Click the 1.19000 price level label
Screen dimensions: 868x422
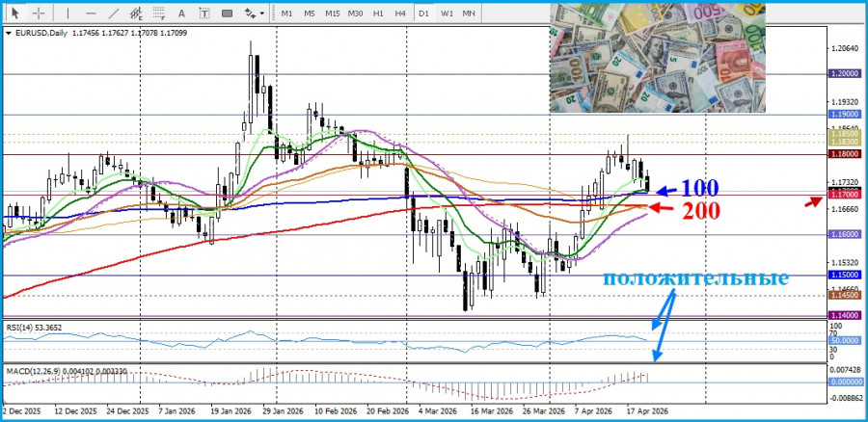click(x=844, y=114)
